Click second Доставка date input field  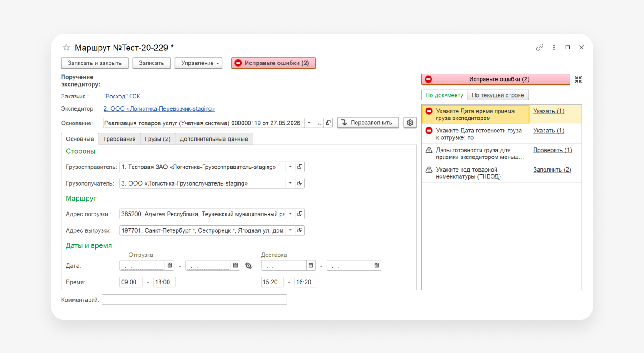(350, 265)
